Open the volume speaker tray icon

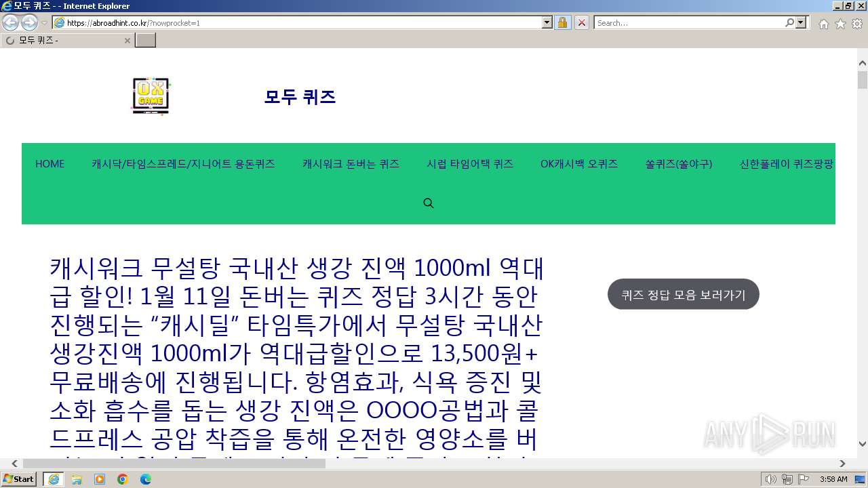pos(770,479)
